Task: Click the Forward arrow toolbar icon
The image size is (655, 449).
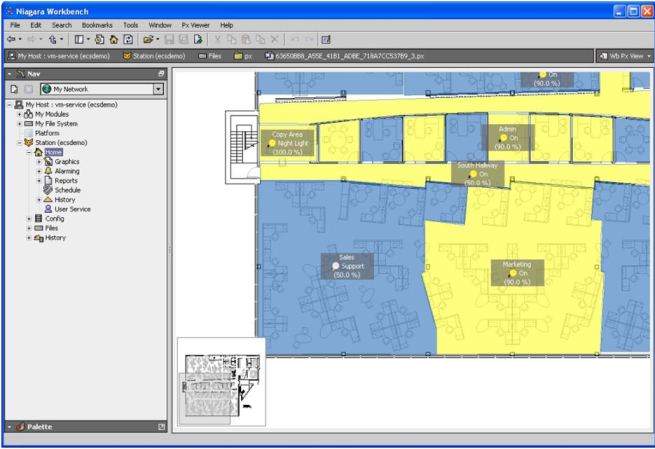Action: click(31, 40)
